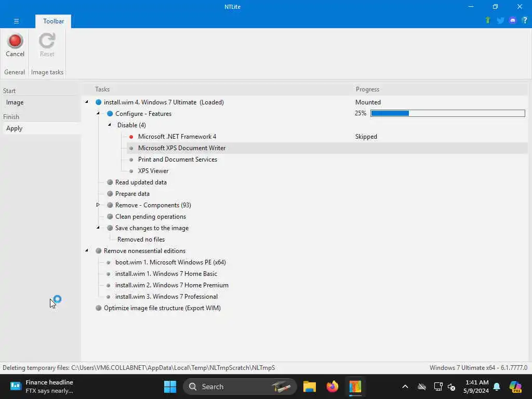Image resolution: width=532 pixels, height=399 pixels.
Task: Collapse Save changes to the image node
Action: pos(98,228)
